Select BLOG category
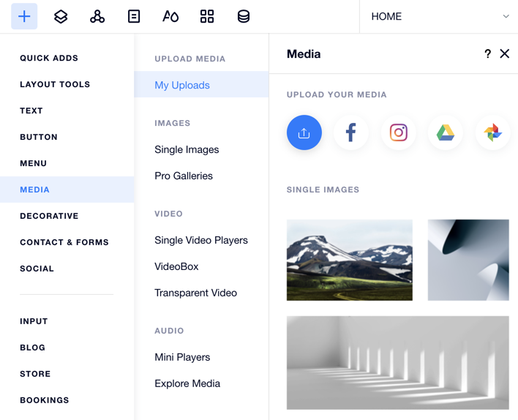This screenshot has width=518, height=420. (32, 348)
